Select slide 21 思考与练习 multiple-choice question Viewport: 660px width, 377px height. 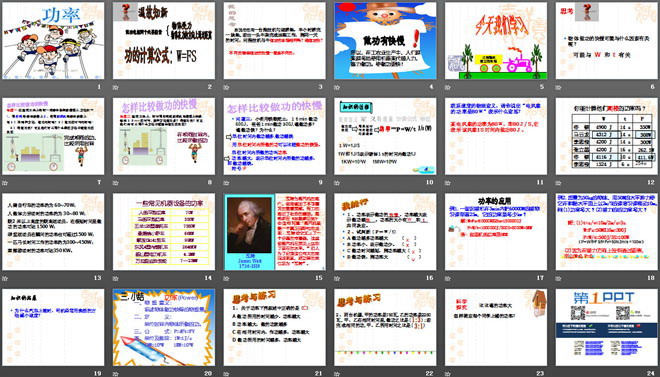tap(274, 327)
